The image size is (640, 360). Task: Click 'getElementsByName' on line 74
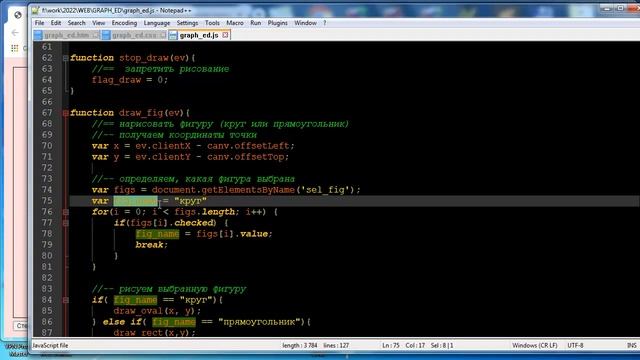coord(248,190)
